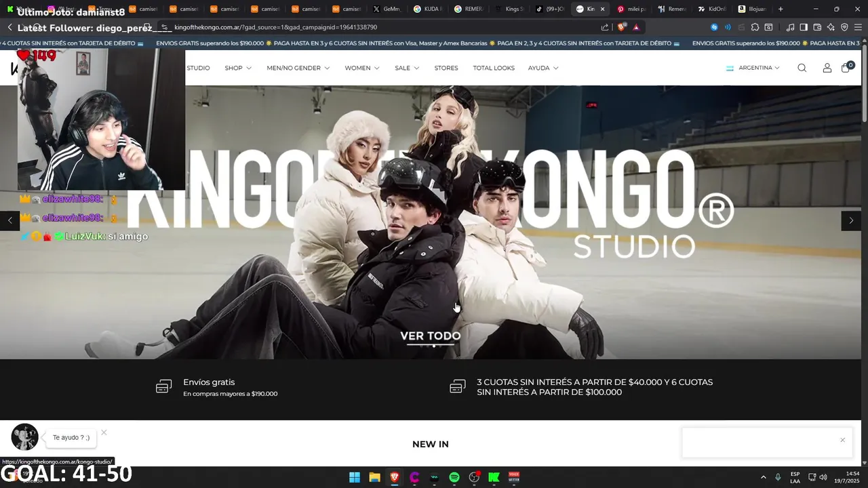Expand the AYUDA dropdown menu
The image size is (868, 488).
click(x=543, y=68)
